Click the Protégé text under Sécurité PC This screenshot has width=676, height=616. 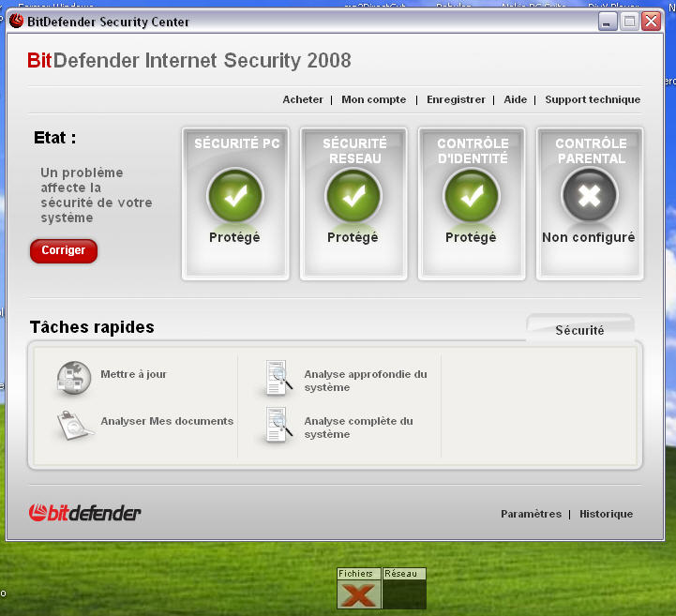[234, 237]
